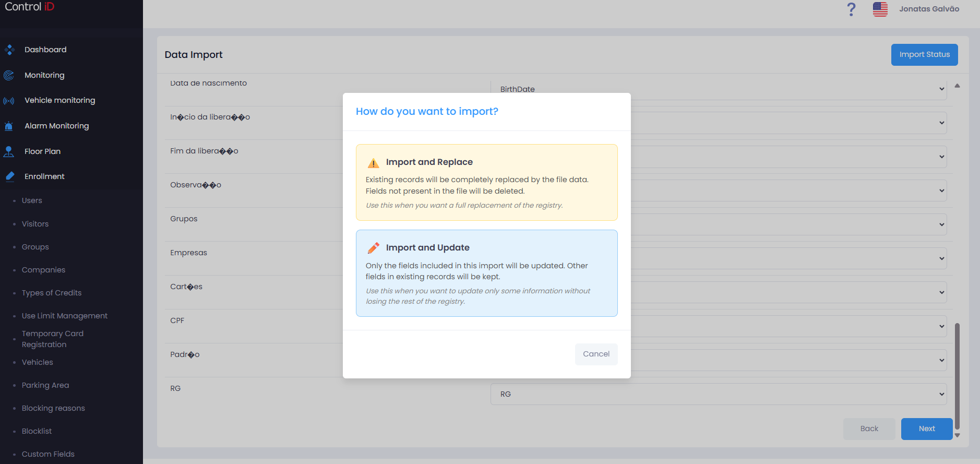Click the Dashboard icon in sidebar

coord(9,50)
